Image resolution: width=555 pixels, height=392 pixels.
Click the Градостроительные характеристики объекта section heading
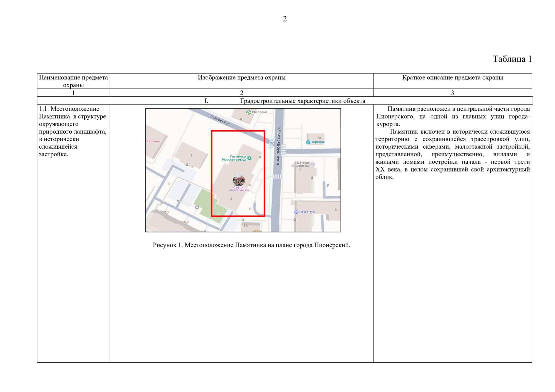pos(302,101)
